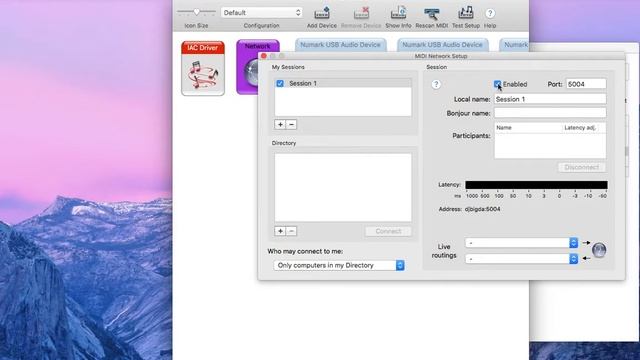This screenshot has height=360, width=640.
Task: Adjust the Icon Size slider
Action: coord(196,12)
